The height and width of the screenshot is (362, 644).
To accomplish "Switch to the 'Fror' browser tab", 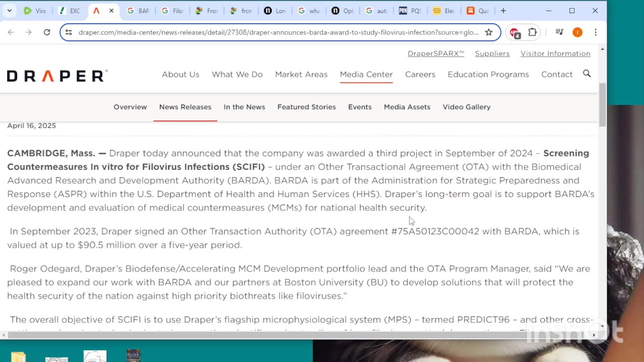I will (x=206, y=11).
